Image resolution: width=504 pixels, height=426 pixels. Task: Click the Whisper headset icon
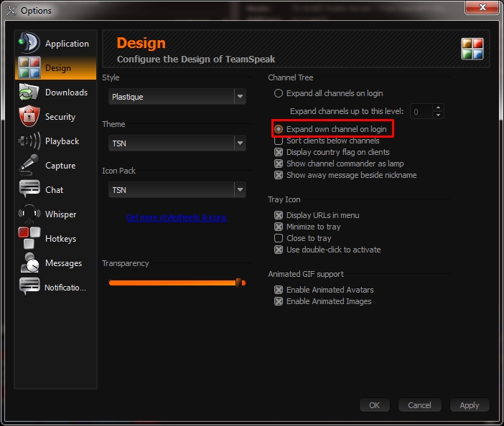29,214
